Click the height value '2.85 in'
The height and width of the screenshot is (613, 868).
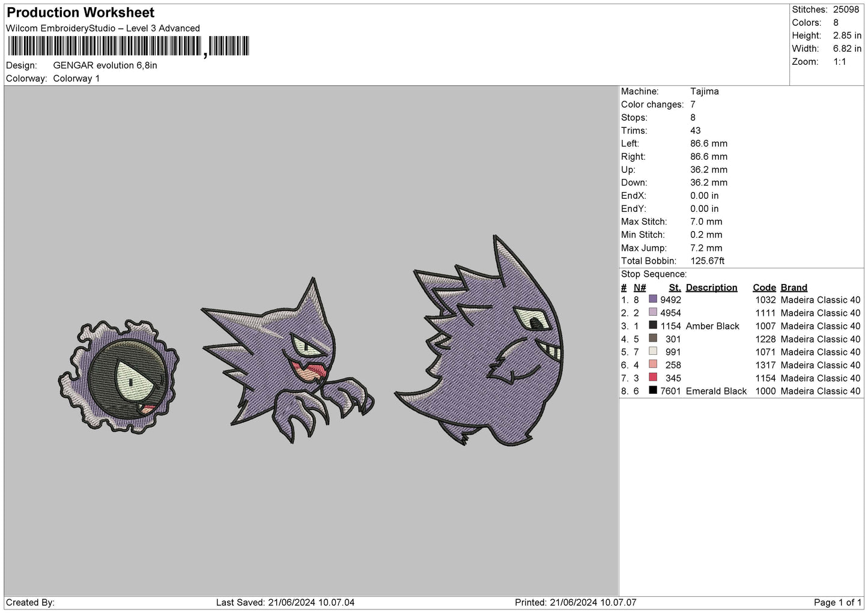(847, 35)
